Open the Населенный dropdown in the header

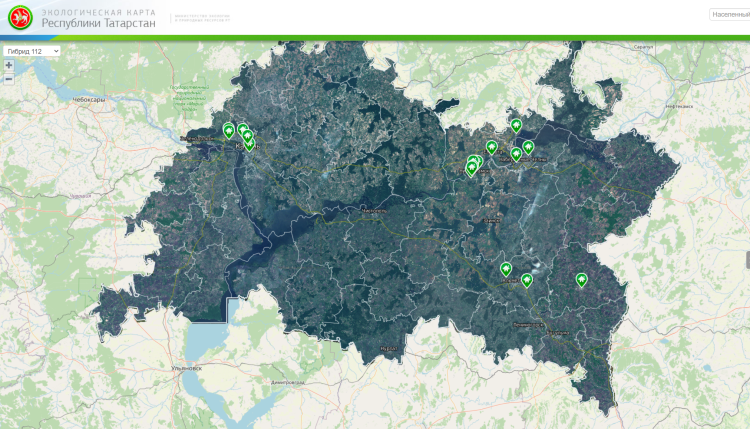729,15
